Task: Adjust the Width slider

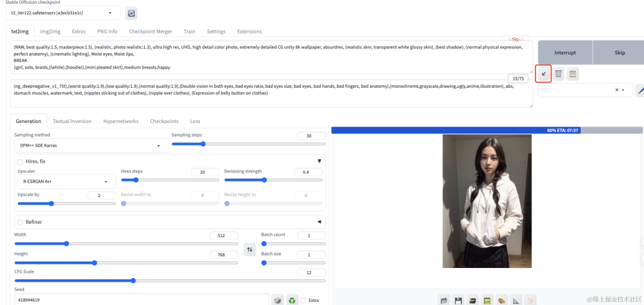Action: (x=126, y=244)
